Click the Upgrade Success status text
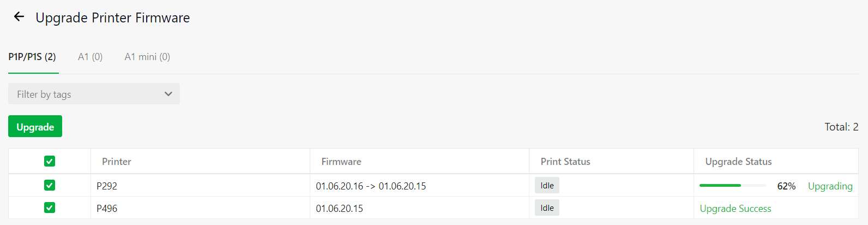The height and width of the screenshot is (225, 868). tap(736, 209)
